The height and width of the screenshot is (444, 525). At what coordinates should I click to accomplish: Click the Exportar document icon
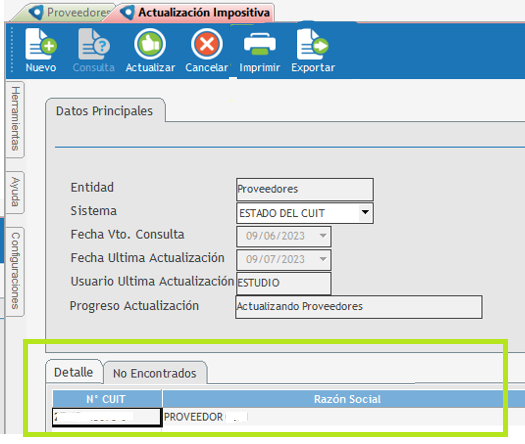coord(313,44)
